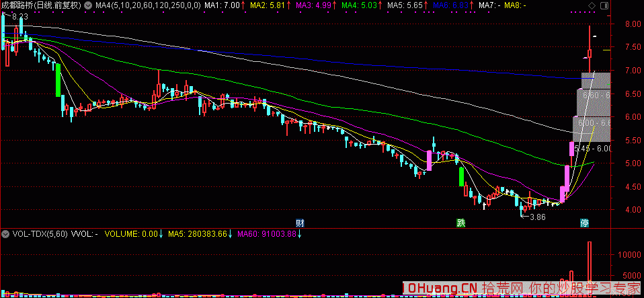The height and width of the screenshot is (298, 644).
Task: Click the 3.86 low price annotation
Action: pyautogui.click(x=537, y=217)
